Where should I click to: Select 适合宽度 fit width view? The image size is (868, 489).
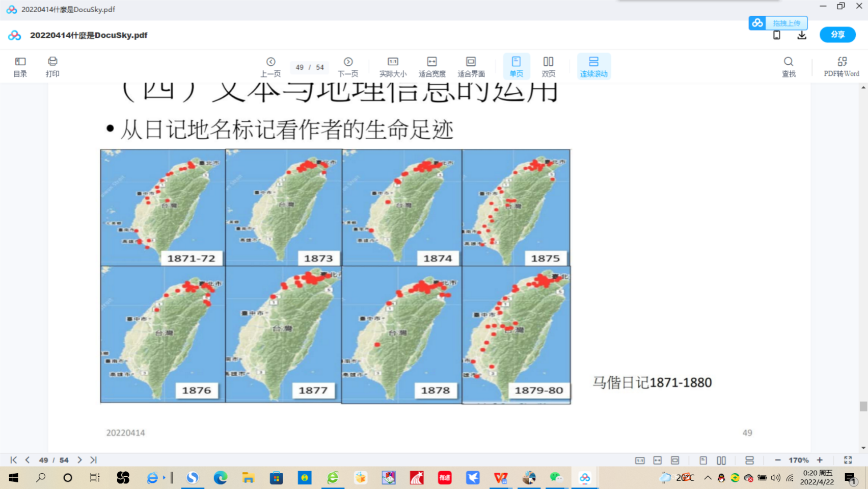pyautogui.click(x=432, y=67)
